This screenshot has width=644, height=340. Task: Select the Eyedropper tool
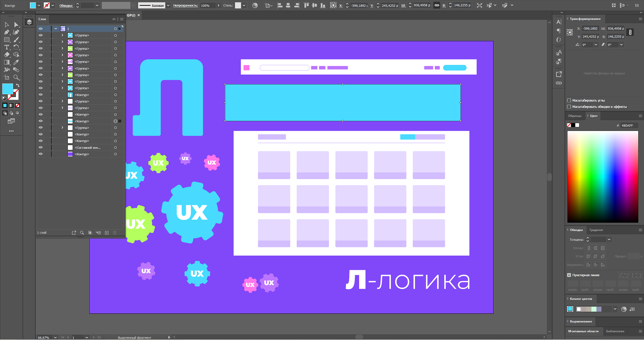coord(16,62)
